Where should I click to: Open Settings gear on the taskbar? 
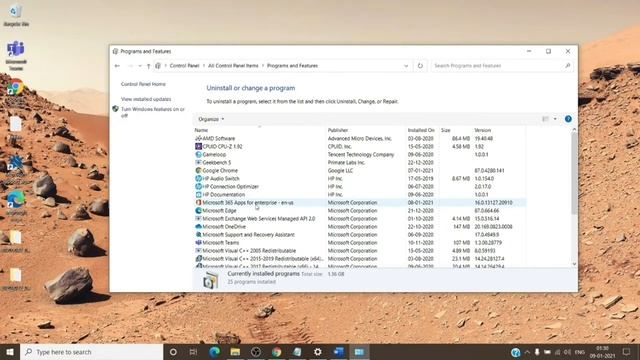pyautogui.click(x=318, y=352)
